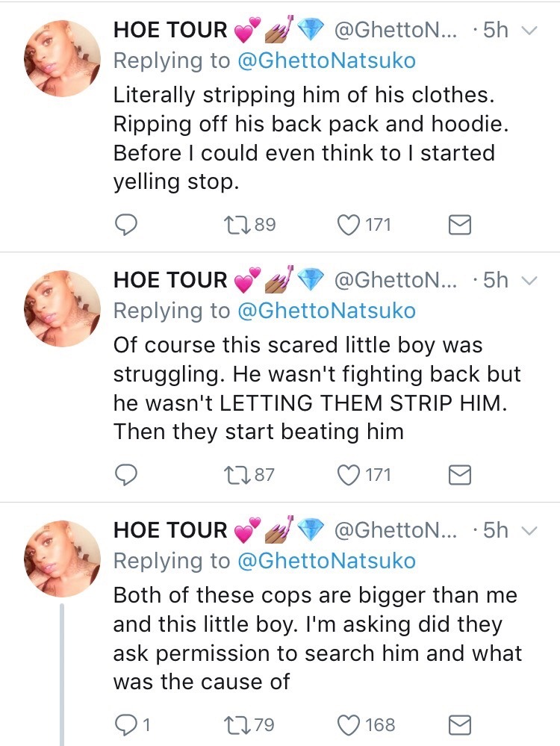Open options chevron on first tweet
560x746 pixels.
tap(529, 31)
